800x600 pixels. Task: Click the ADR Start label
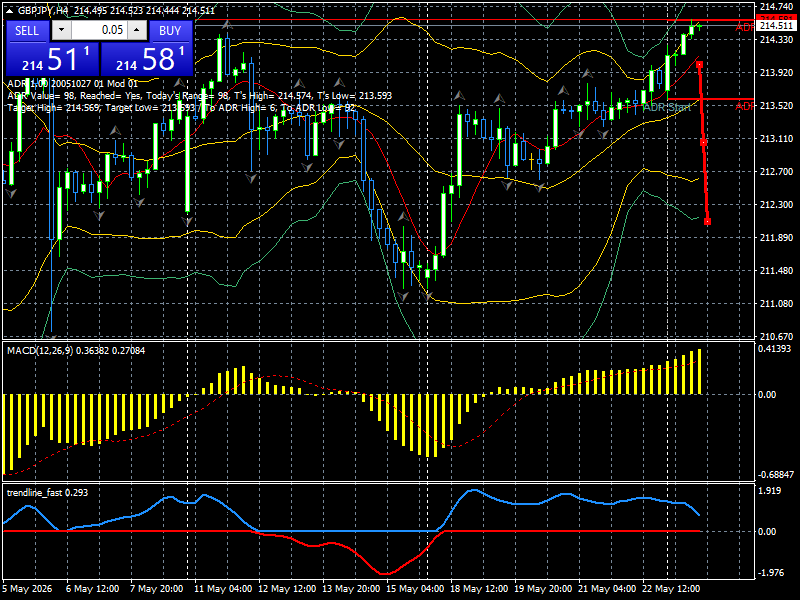click(x=667, y=107)
